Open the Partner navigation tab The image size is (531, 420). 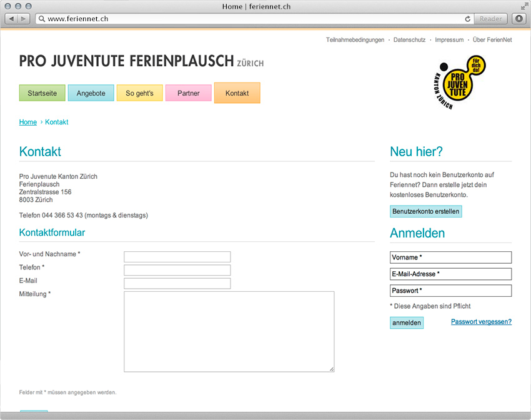pos(188,93)
